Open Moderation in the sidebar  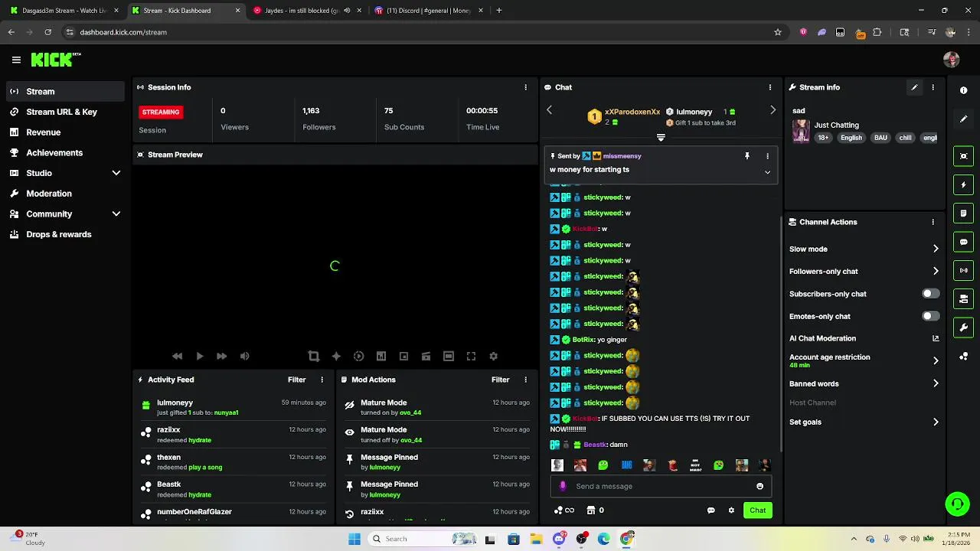(x=64, y=194)
